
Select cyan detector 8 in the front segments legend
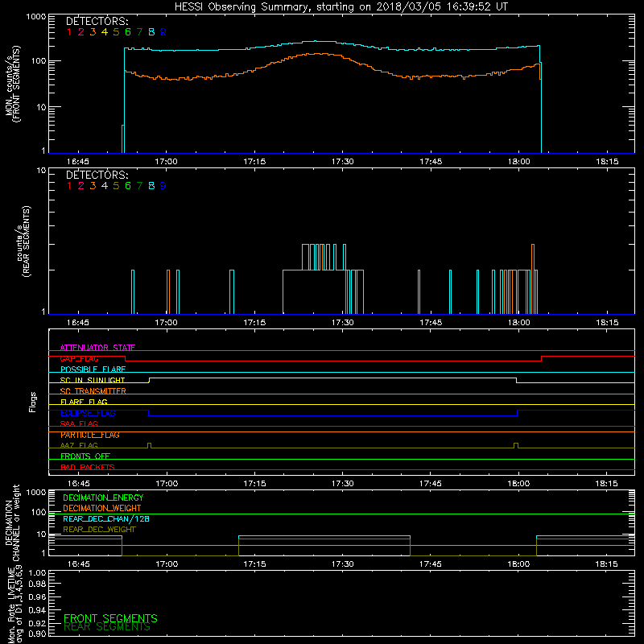point(151,32)
